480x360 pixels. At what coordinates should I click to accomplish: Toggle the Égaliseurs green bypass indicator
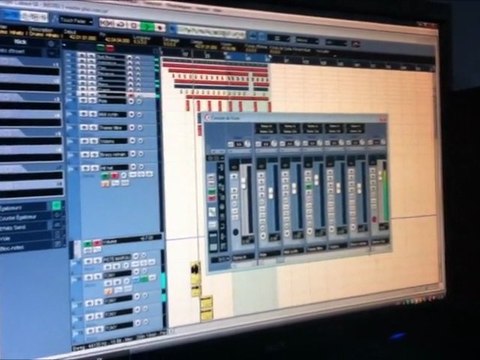[x=57, y=205]
